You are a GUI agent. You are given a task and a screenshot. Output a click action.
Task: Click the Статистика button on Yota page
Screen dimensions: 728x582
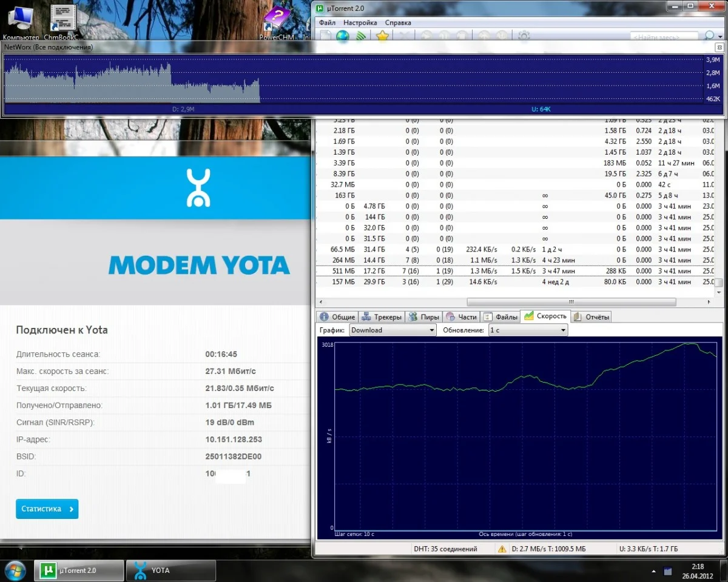point(47,509)
